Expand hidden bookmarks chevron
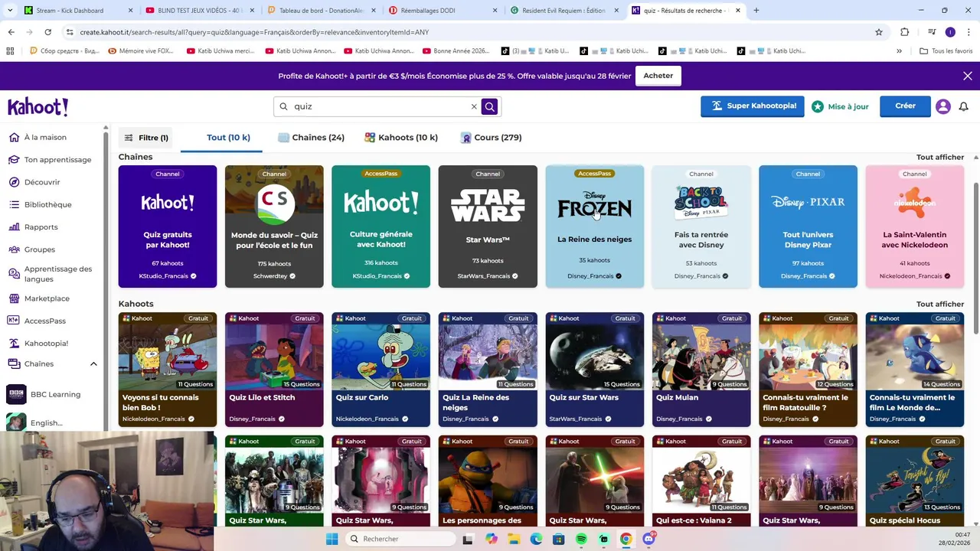 pyautogui.click(x=899, y=51)
